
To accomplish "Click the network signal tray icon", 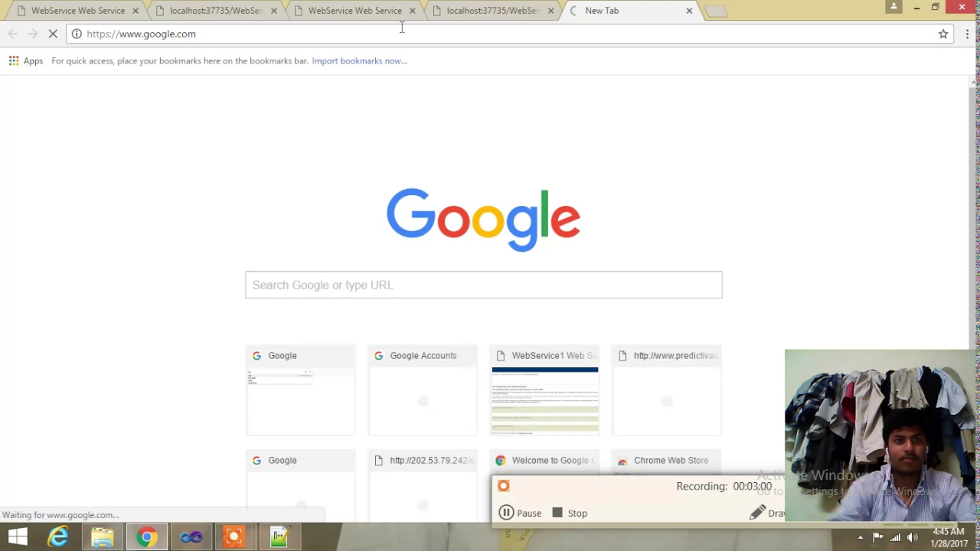I will point(895,537).
